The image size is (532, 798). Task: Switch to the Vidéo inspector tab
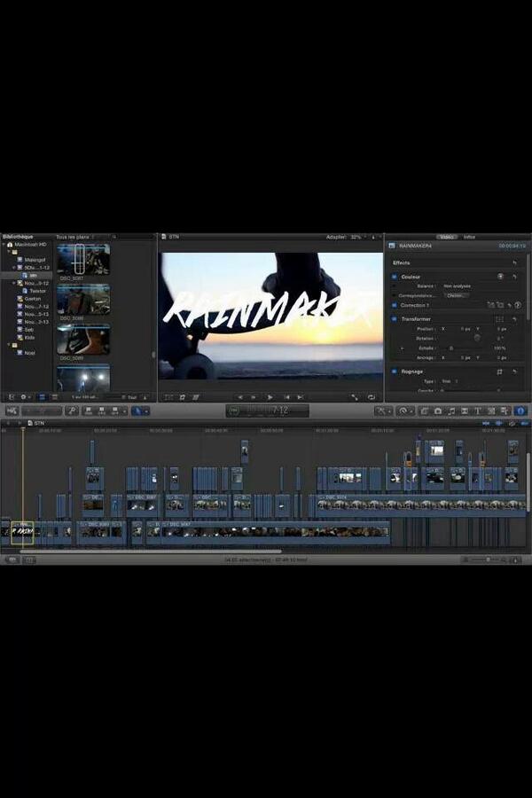tap(447, 237)
